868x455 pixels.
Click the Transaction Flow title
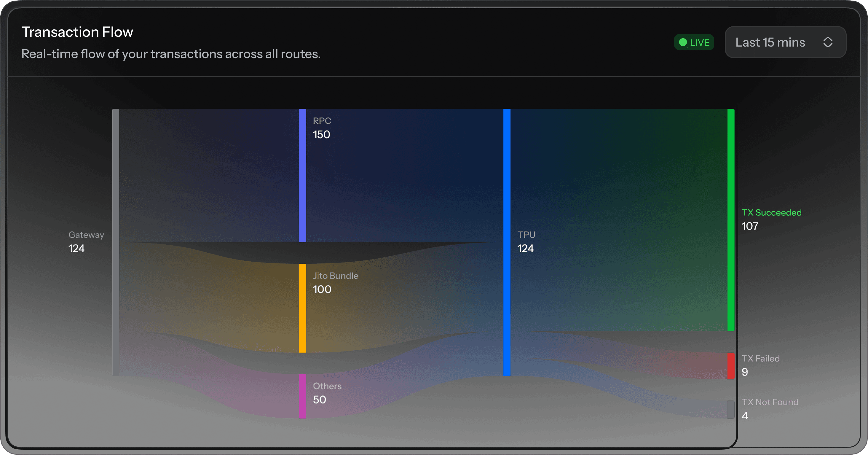(x=77, y=31)
